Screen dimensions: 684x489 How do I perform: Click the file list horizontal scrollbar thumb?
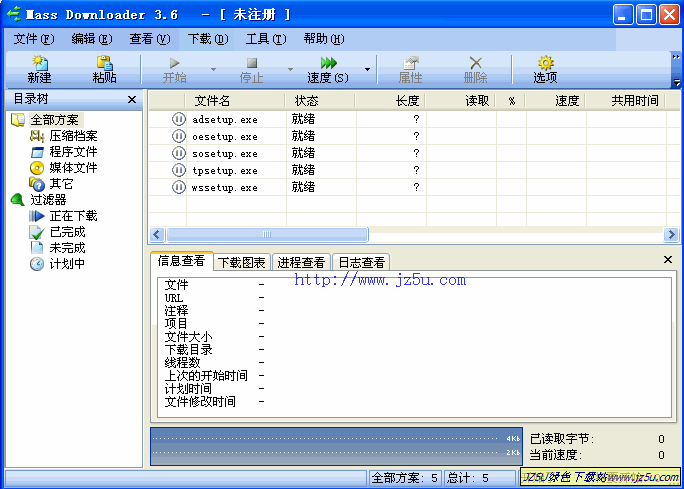(267, 235)
